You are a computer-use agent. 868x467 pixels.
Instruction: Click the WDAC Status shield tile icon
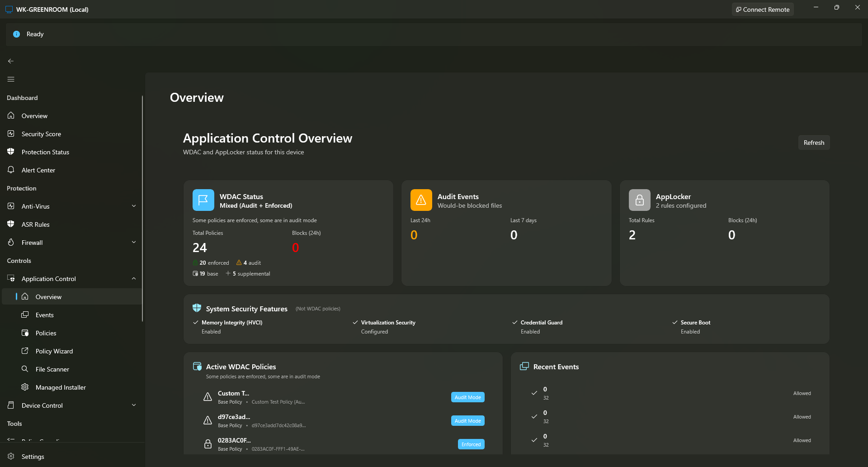[x=203, y=200]
